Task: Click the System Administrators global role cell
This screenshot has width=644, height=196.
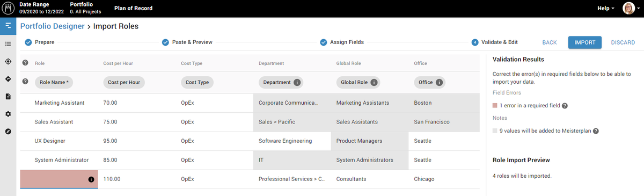Action: (x=370, y=160)
